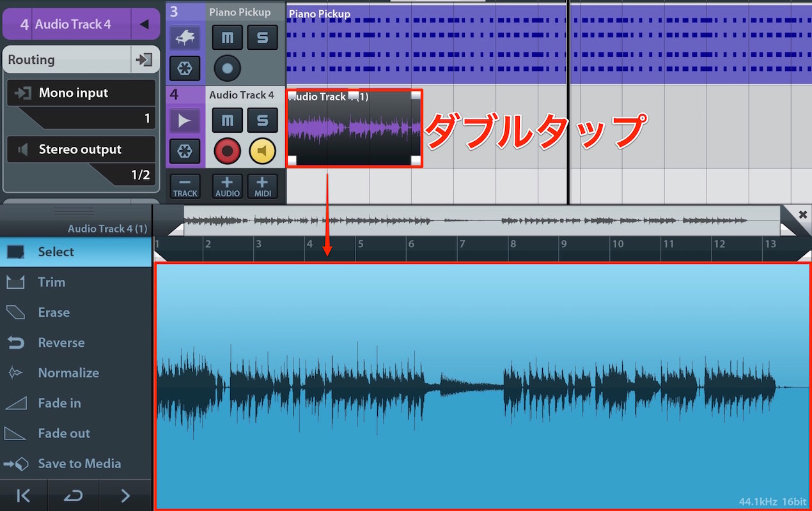812x511 pixels.
Task: Toggle monitor speaker on Audio Track 4
Action: [263, 151]
